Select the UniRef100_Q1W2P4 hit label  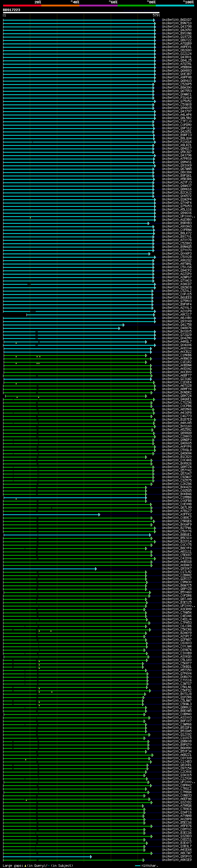coord(177,200)
